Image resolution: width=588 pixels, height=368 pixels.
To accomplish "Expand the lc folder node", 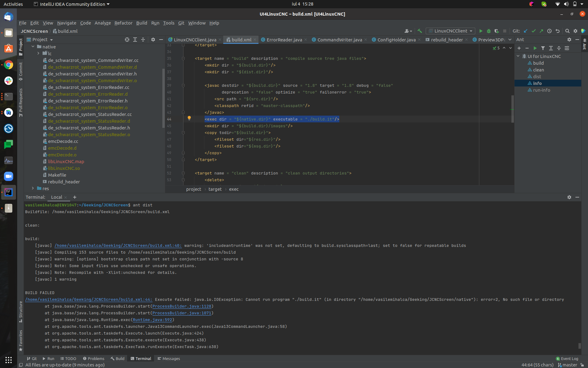I will (x=39, y=53).
